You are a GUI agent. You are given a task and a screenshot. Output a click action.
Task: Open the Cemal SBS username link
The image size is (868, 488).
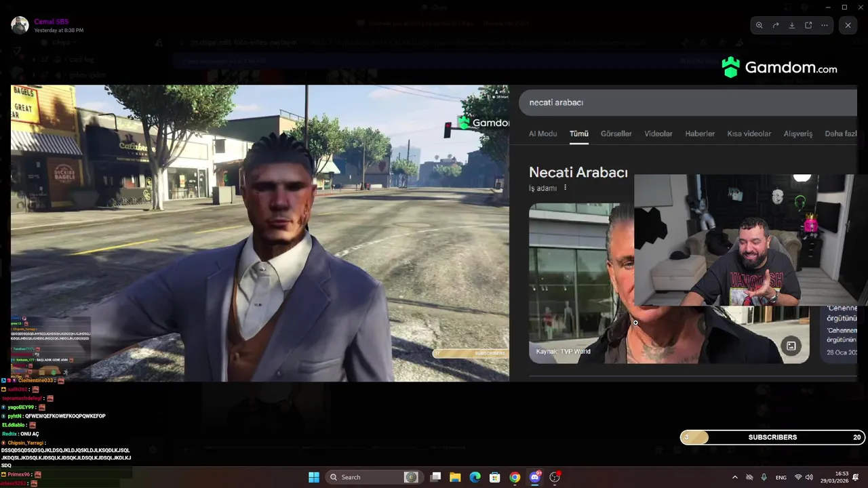tap(51, 22)
